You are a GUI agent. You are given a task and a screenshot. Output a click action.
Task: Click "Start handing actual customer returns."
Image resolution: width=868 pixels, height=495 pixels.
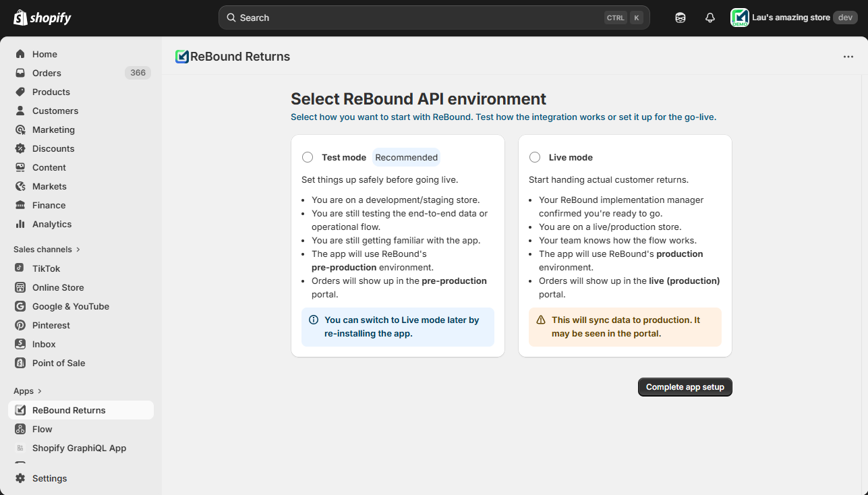(x=608, y=180)
